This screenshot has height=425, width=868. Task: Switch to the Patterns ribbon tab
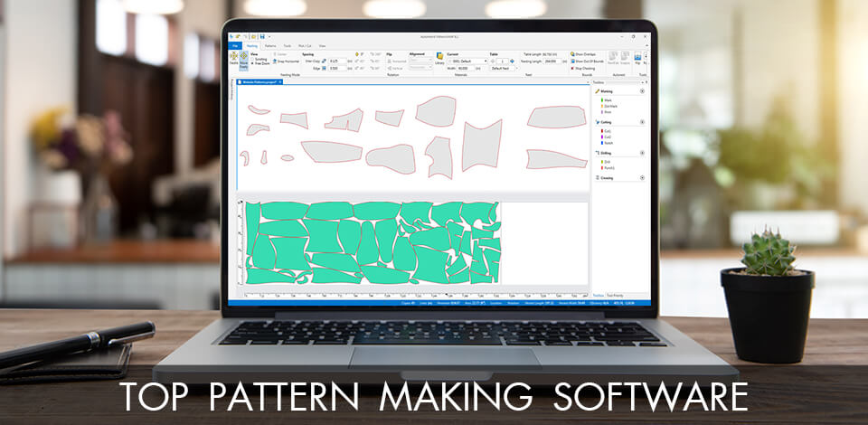click(270, 46)
